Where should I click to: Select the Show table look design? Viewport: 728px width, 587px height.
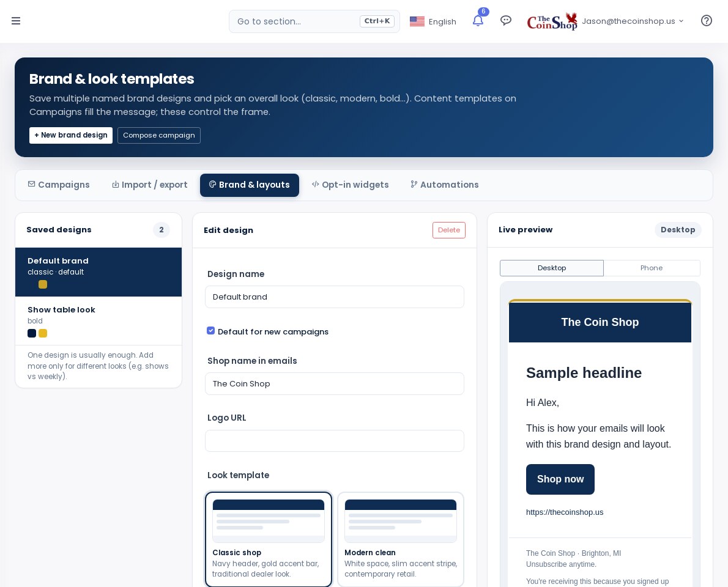(98, 320)
